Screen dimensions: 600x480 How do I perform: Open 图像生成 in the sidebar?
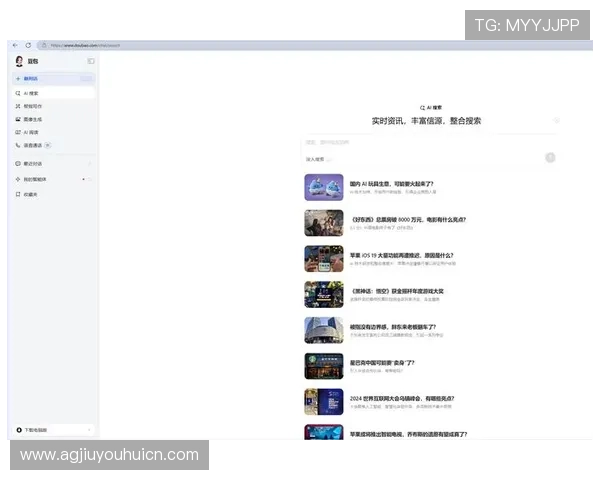(x=54, y=119)
